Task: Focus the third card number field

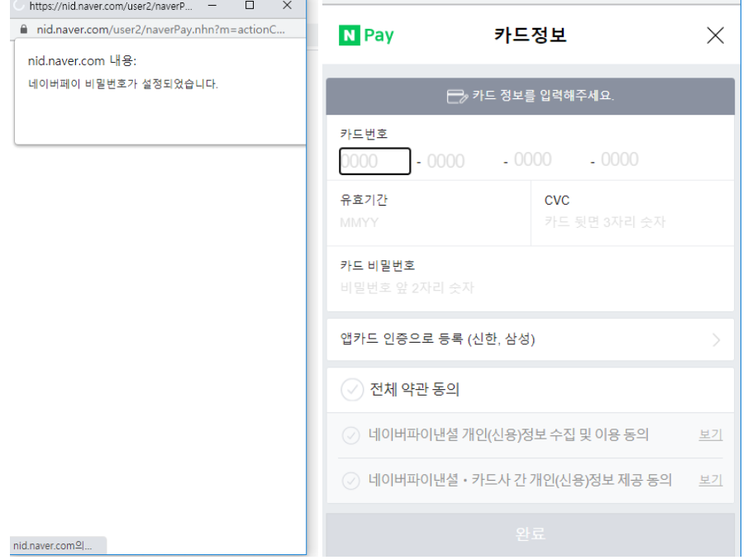Action: [x=533, y=159]
